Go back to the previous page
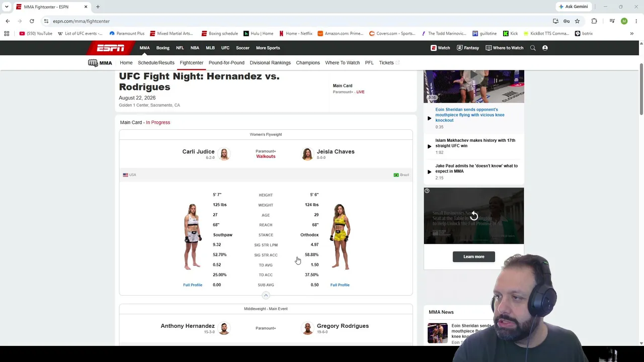Screen dimensions: 644x362 [x=8, y=21]
